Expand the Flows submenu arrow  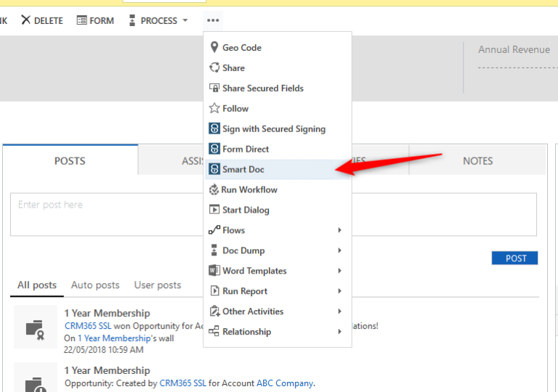[339, 230]
